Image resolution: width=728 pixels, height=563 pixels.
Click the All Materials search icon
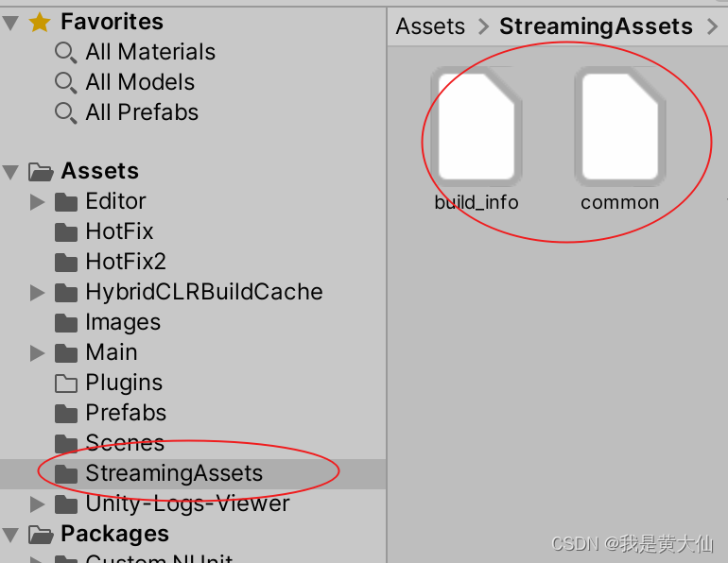(65, 53)
